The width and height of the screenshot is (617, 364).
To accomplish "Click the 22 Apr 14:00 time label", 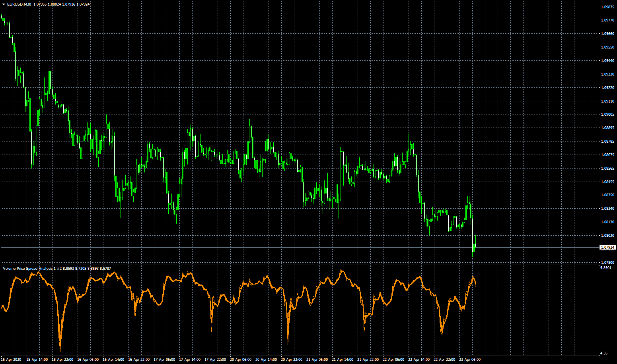I will [419, 360].
